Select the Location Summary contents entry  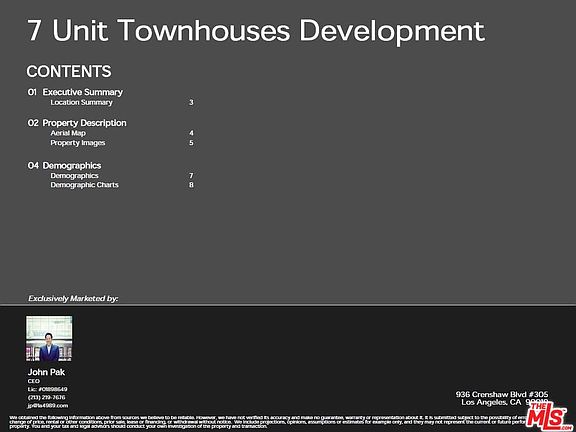[x=81, y=102]
